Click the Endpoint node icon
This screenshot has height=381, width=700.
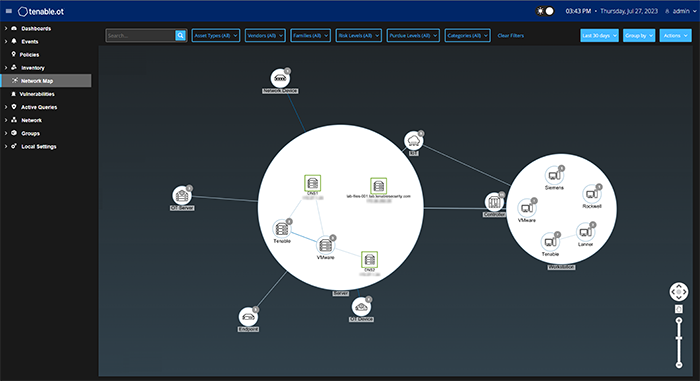[248, 317]
